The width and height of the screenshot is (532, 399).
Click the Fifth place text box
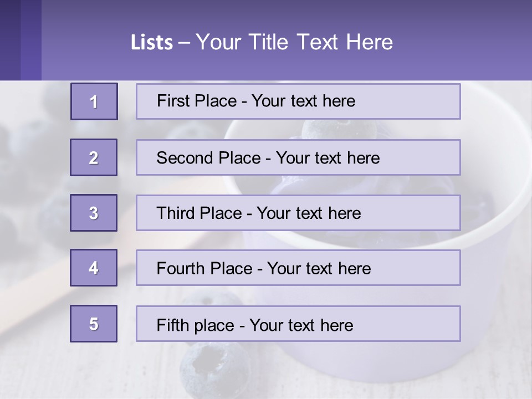pyautogui.click(x=298, y=324)
